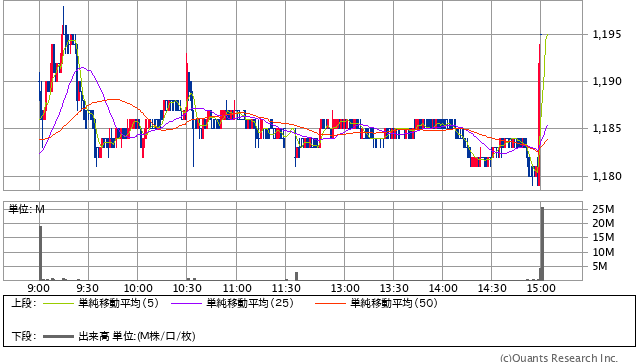638x362 pixels.
Task: Click the 1,190 price axis label
Action: (607, 81)
